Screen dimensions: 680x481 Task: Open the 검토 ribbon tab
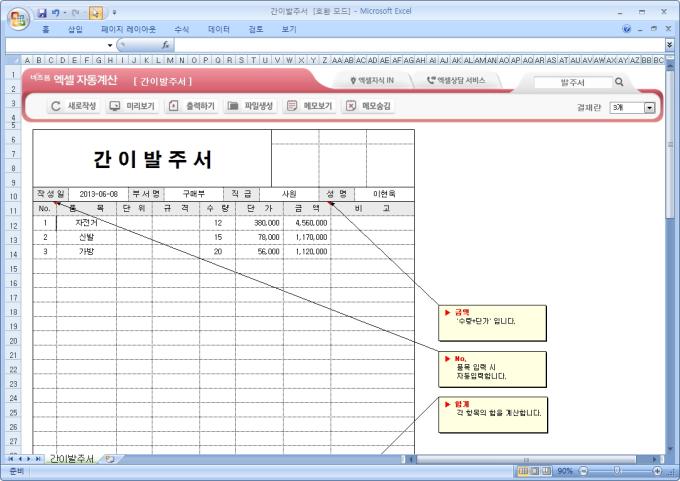tap(256, 29)
